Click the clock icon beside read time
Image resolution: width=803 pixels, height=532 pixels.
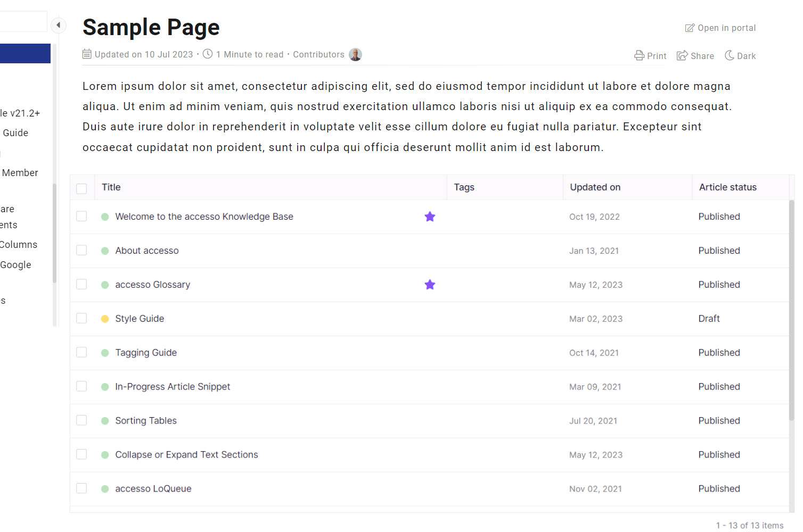[x=208, y=54]
